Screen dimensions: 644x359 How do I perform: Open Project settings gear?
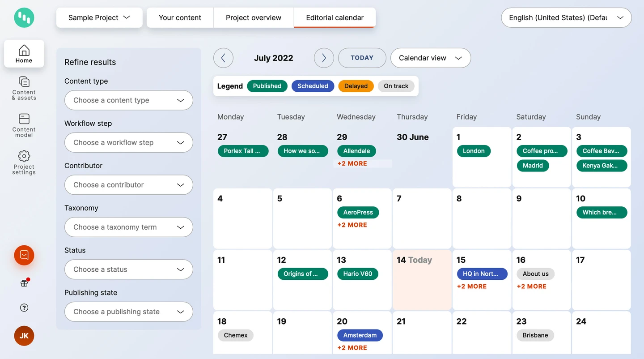[24, 162]
